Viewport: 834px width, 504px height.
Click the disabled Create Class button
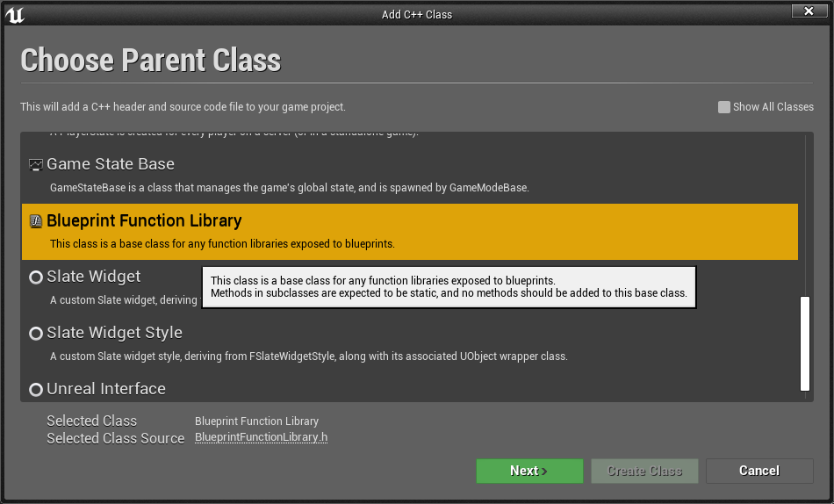644,471
